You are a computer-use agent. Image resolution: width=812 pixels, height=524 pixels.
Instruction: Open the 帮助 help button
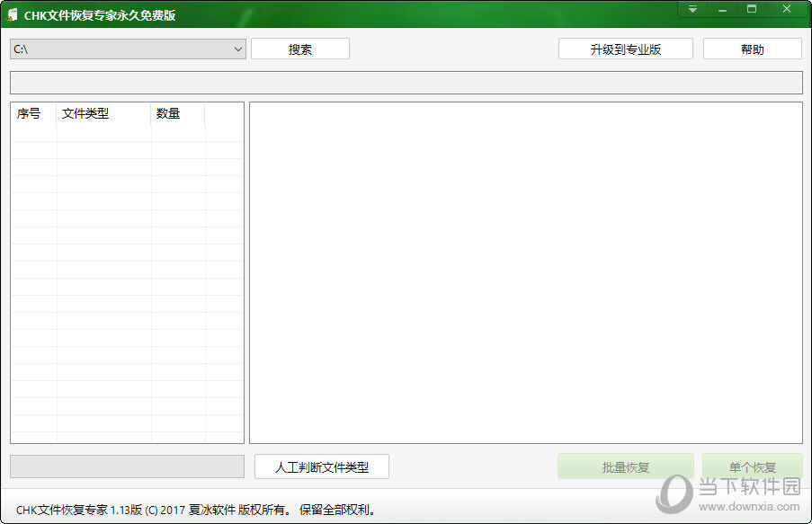pyautogui.click(x=753, y=49)
